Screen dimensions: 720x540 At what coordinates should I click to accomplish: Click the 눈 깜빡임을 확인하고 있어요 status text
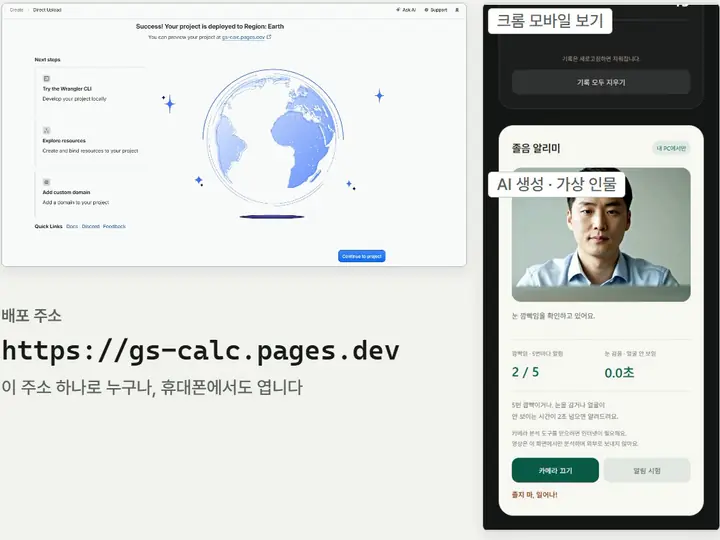tap(553, 316)
